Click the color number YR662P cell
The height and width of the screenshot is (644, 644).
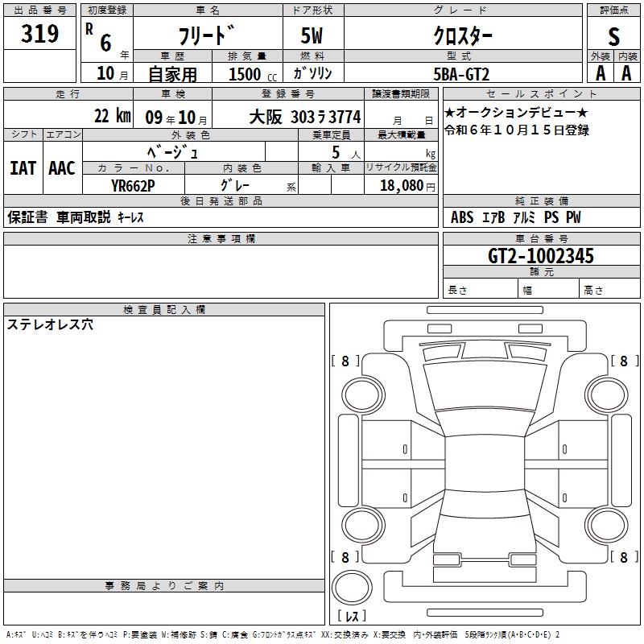coord(133,186)
